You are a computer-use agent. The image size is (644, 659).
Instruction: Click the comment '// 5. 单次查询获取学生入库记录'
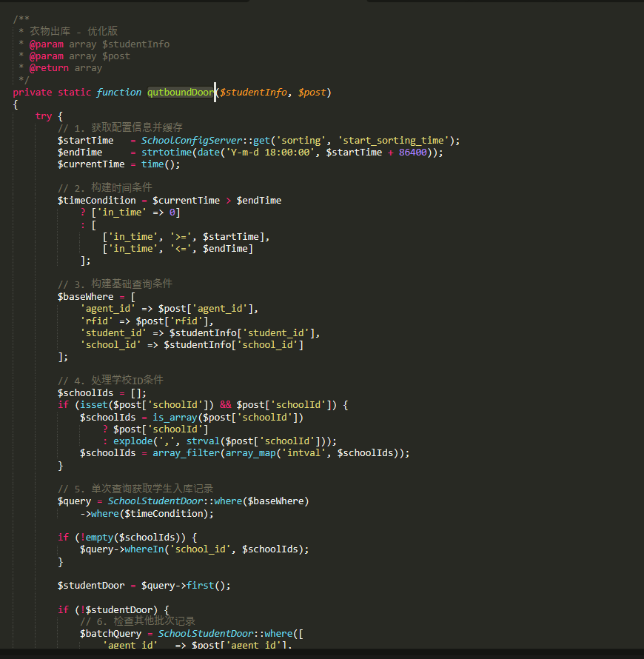click(135, 489)
